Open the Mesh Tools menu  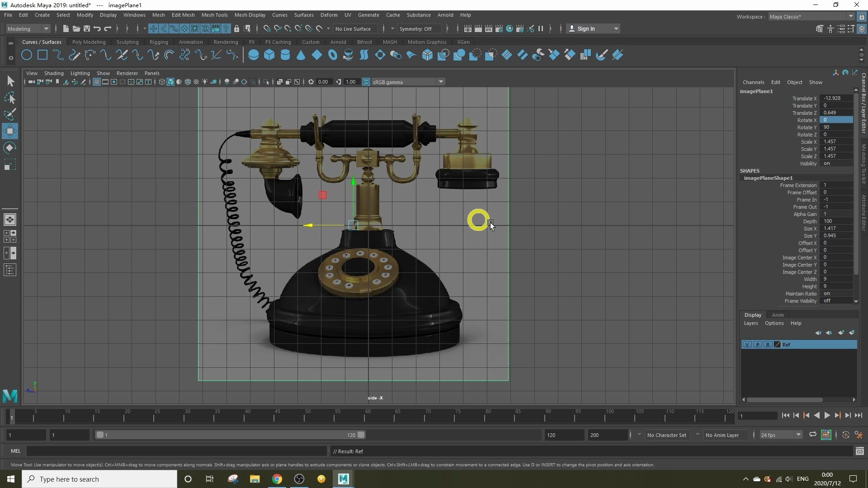214,15
